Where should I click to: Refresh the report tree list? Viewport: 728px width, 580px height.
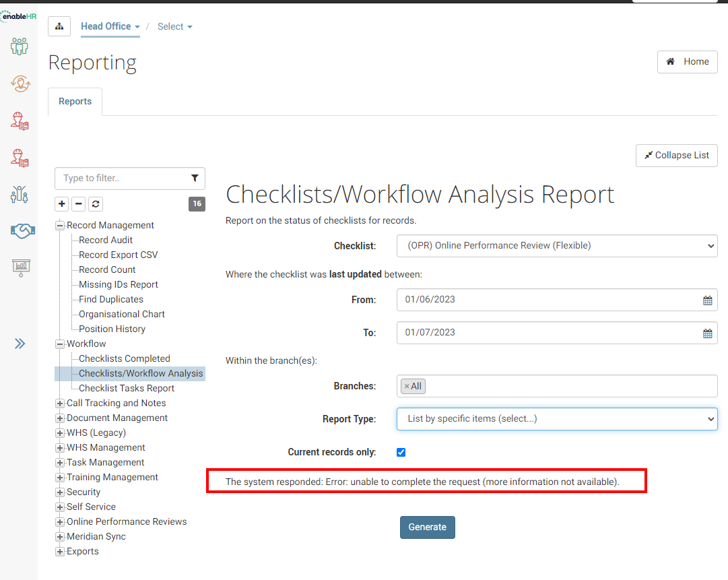(x=96, y=204)
